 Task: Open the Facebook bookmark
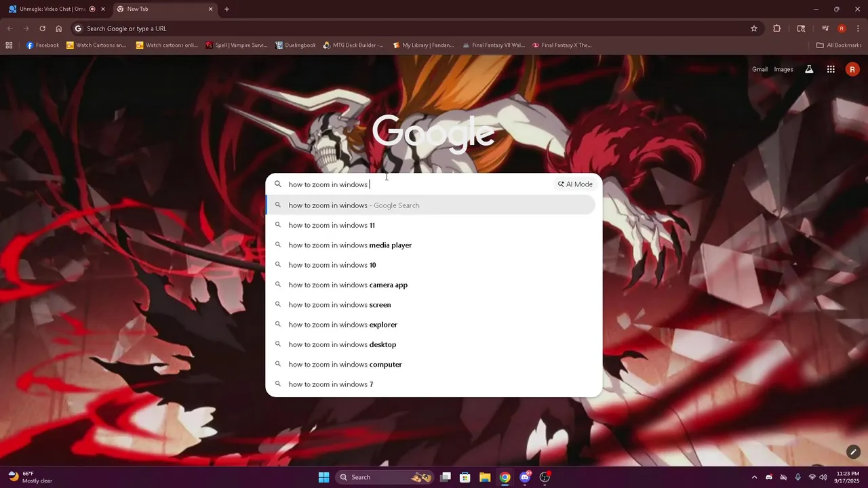[x=43, y=45]
